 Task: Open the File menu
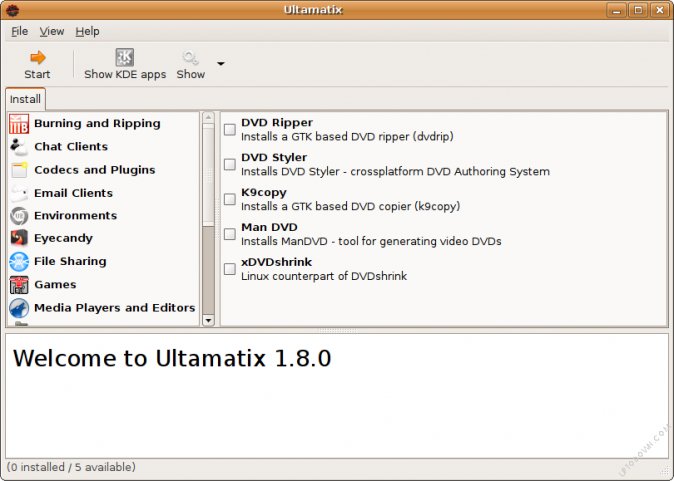(x=20, y=31)
